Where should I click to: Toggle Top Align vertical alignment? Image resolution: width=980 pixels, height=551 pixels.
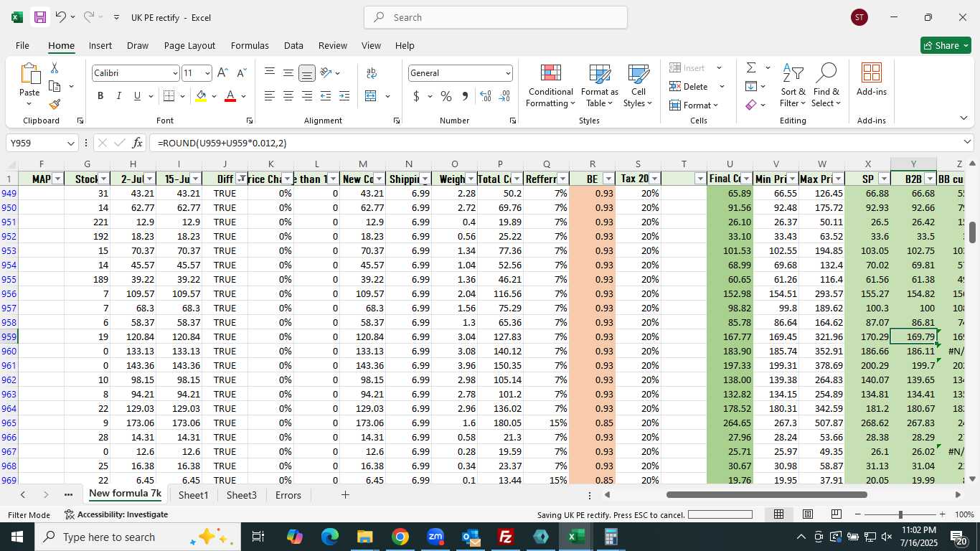click(269, 72)
